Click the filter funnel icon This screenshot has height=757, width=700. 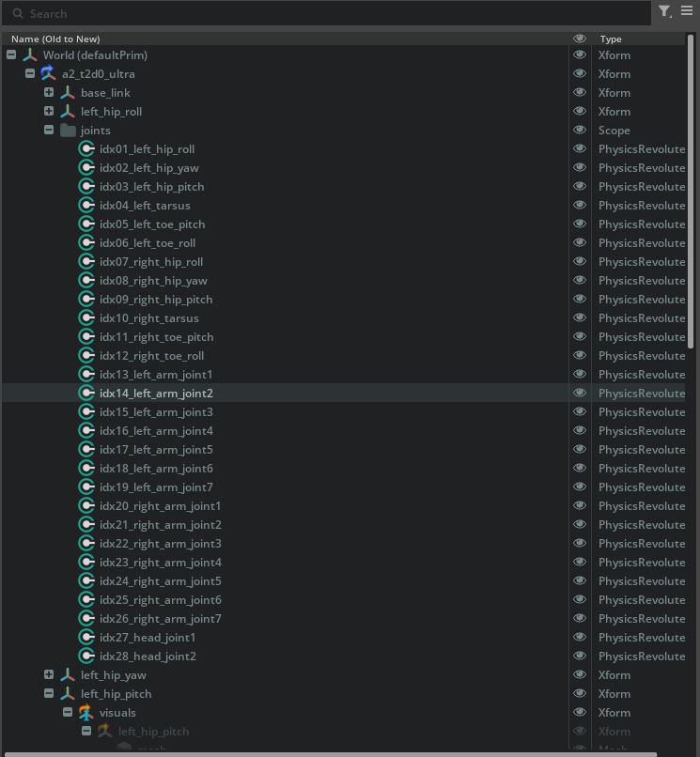[x=664, y=11]
